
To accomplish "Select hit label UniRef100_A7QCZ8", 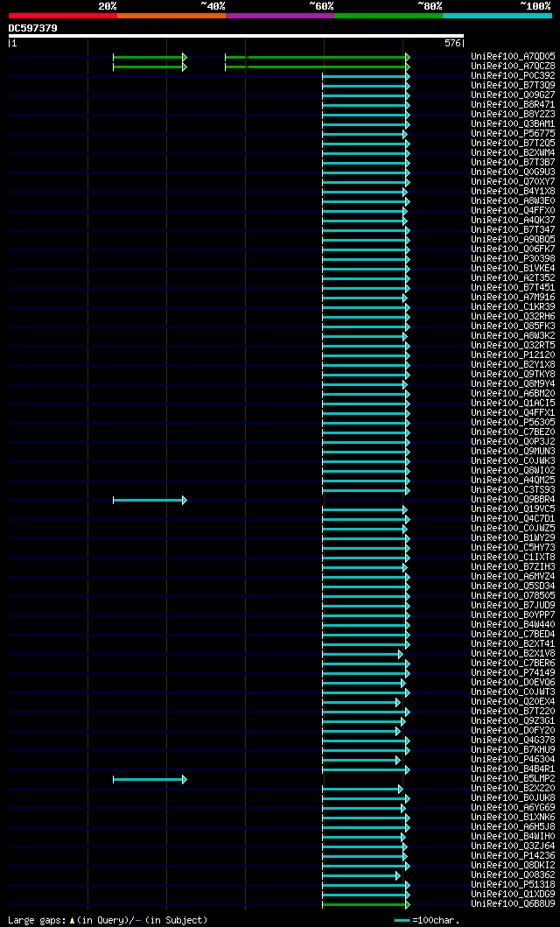I will pos(513,67).
